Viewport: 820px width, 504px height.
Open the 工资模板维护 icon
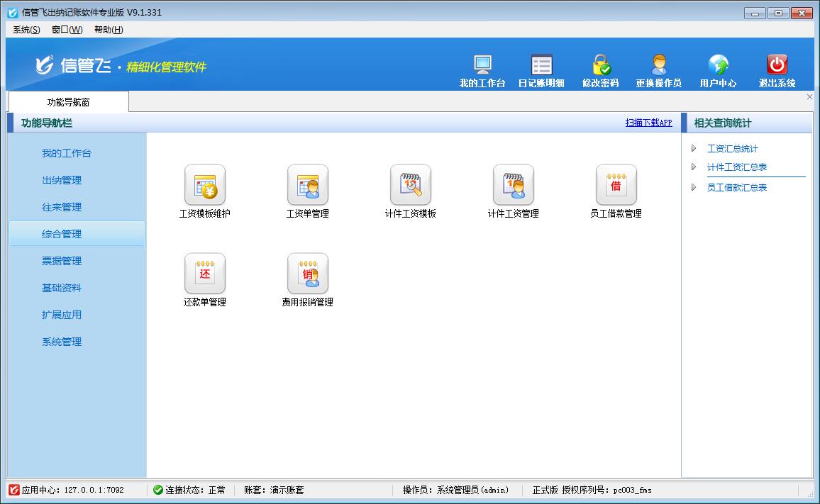click(204, 185)
